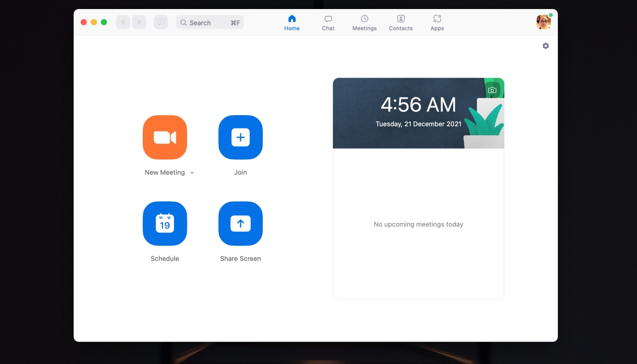Click the Join label
This screenshot has width=637, height=364.
coord(240,172)
